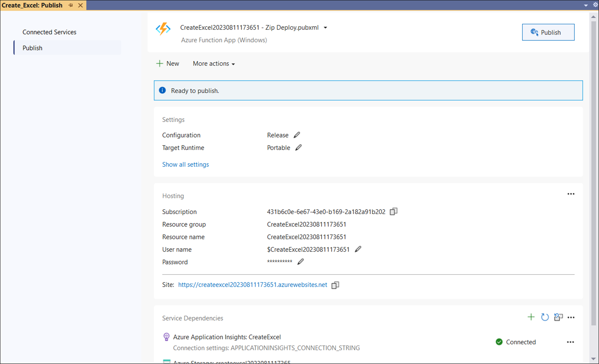Open Show all settings link
The height and width of the screenshot is (364, 599).
coord(185,164)
